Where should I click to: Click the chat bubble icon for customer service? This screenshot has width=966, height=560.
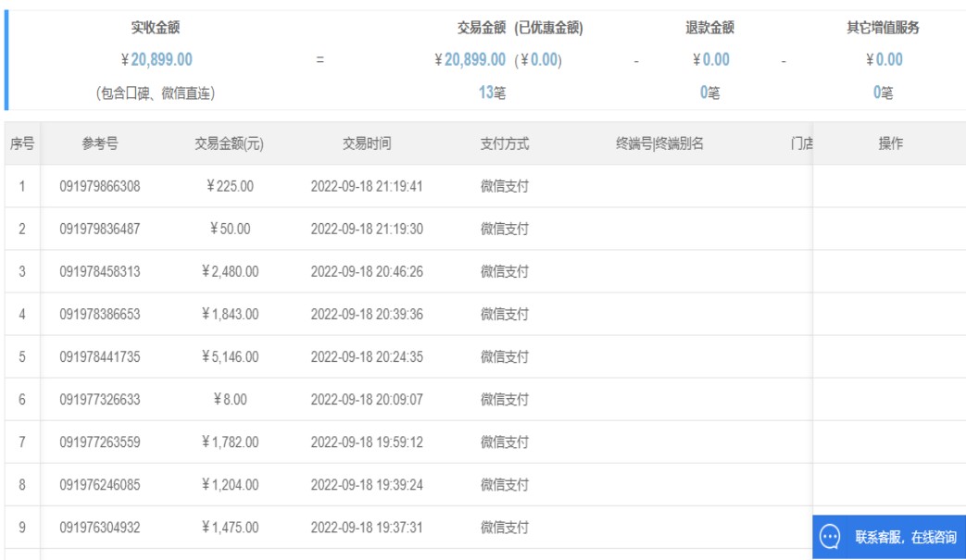click(831, 537)
